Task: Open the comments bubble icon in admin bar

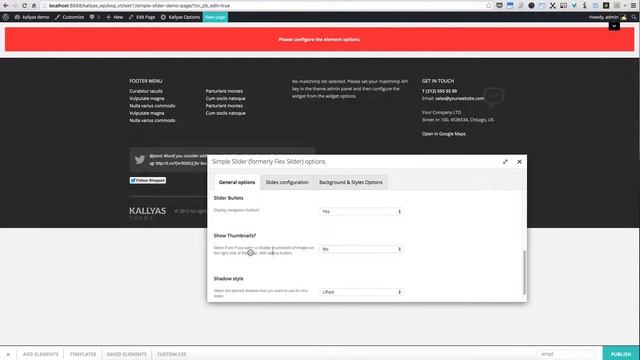Action: tap(92, 17)
